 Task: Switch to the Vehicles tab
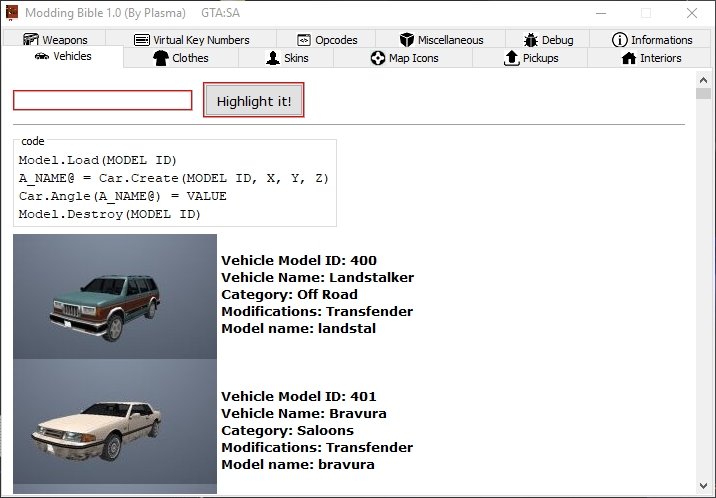point(63,56)
